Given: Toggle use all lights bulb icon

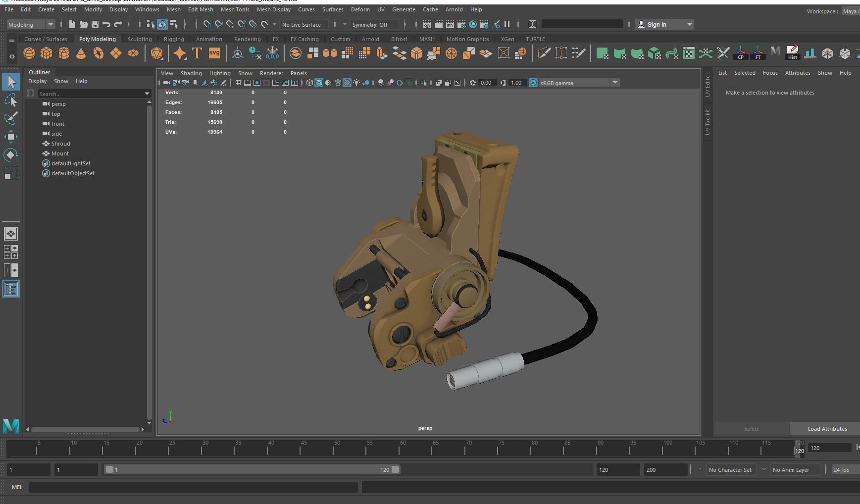Looking at the screenshot, I should point(356,83).
